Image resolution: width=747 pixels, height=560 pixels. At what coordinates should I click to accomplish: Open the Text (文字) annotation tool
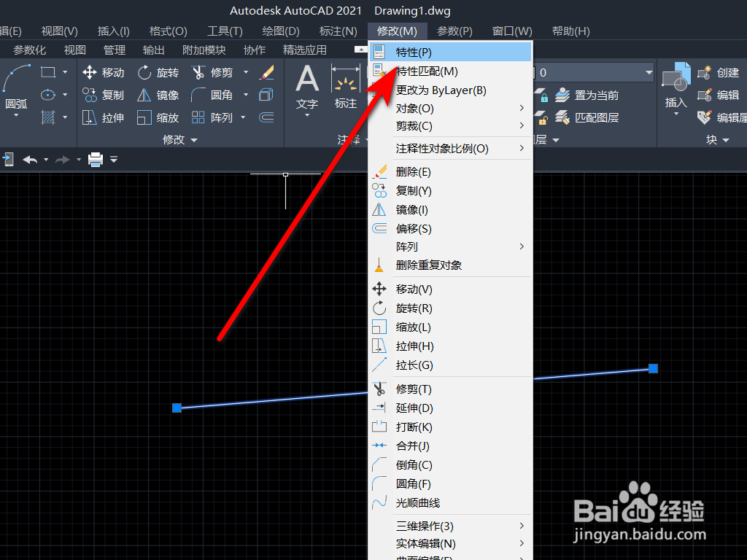click(307, 87)
